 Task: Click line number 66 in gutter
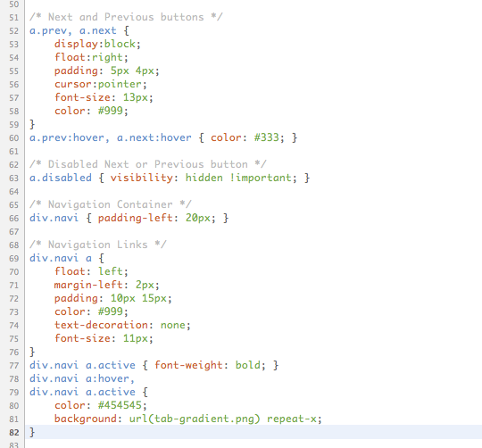pos(13,219)
